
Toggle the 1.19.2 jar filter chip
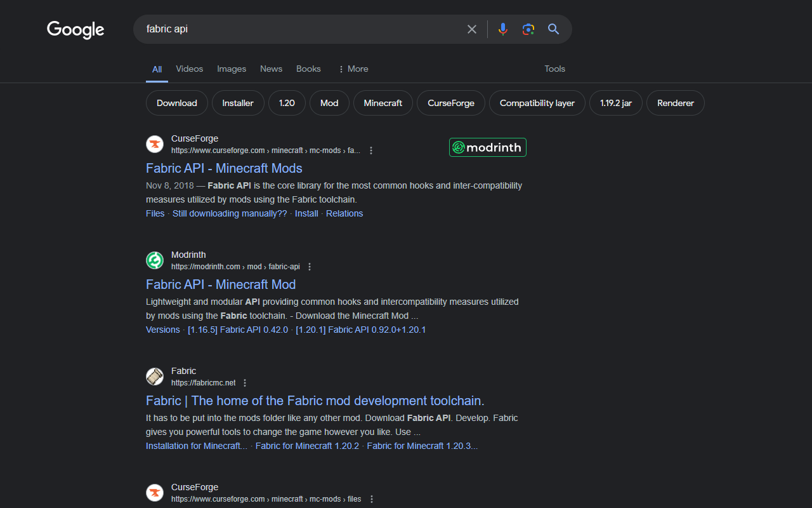(615, 103)
